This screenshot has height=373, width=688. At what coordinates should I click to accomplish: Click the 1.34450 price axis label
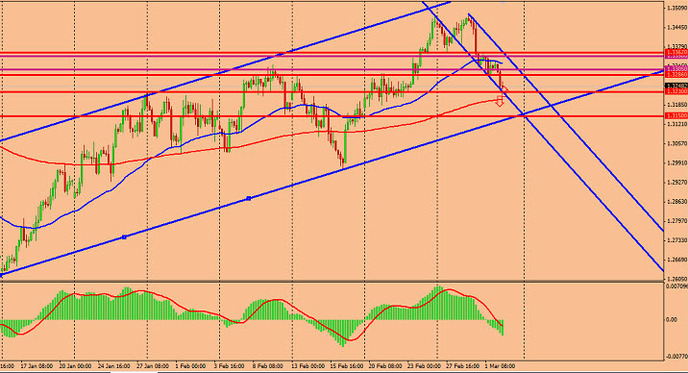[x=676, y=27]
